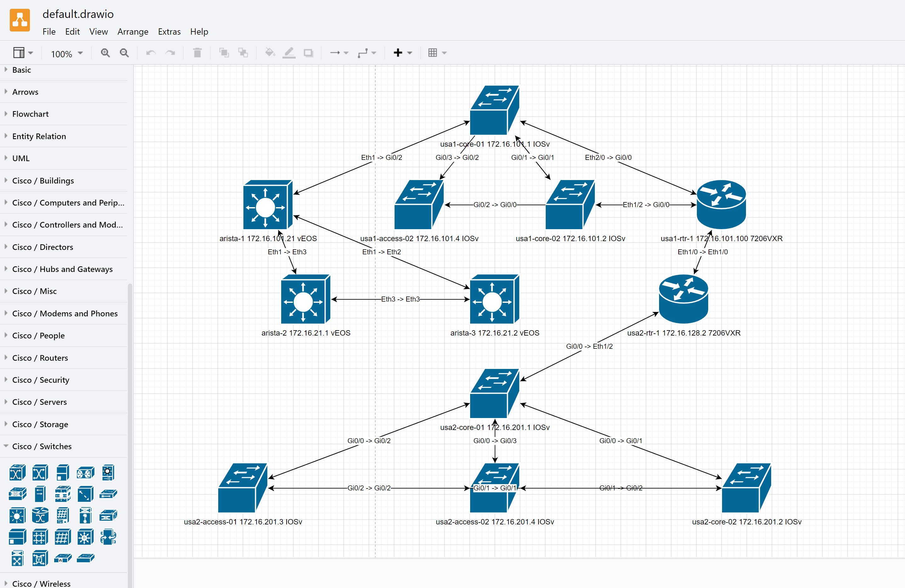Click the Delete (trash) toolbar icon

pos(197,53)
